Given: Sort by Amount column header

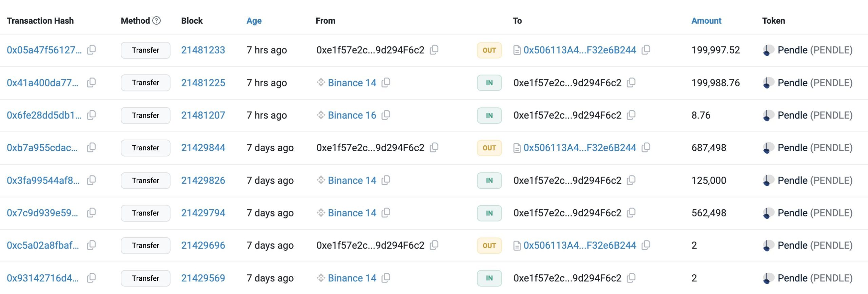Looking at the screenshot, I should [706, 21].
